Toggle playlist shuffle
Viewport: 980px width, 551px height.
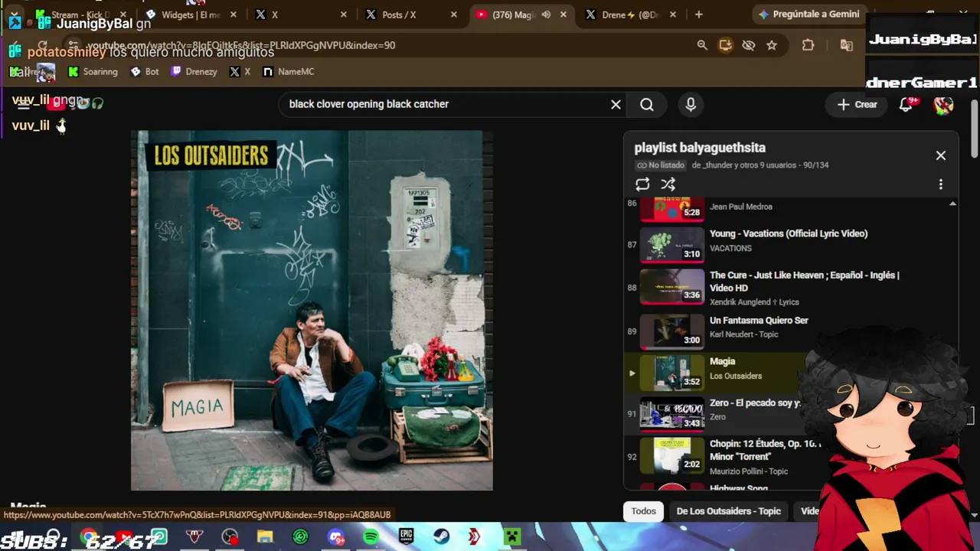pyautogui.click(x=668, y=184)
